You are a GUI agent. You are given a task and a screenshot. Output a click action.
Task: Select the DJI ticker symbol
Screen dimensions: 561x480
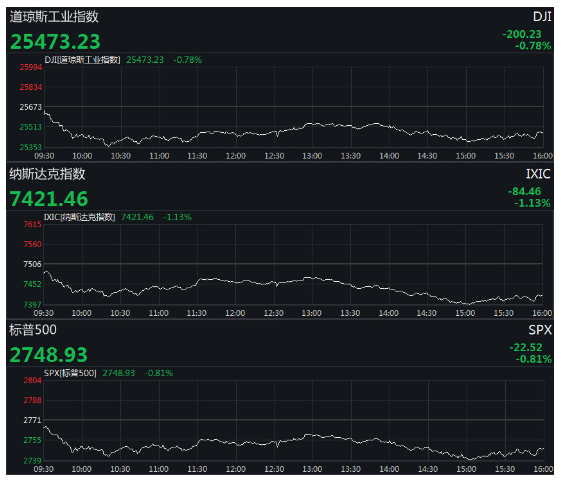click(x=542, y=16)
